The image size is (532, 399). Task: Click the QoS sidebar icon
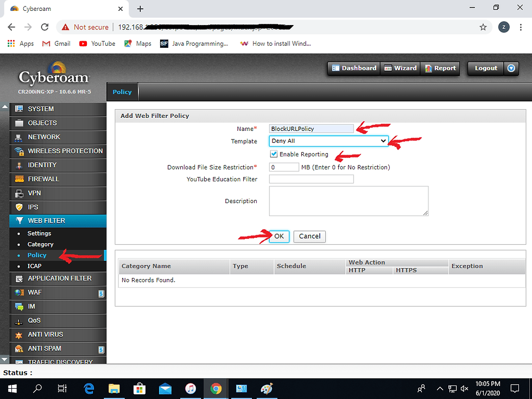19,321
